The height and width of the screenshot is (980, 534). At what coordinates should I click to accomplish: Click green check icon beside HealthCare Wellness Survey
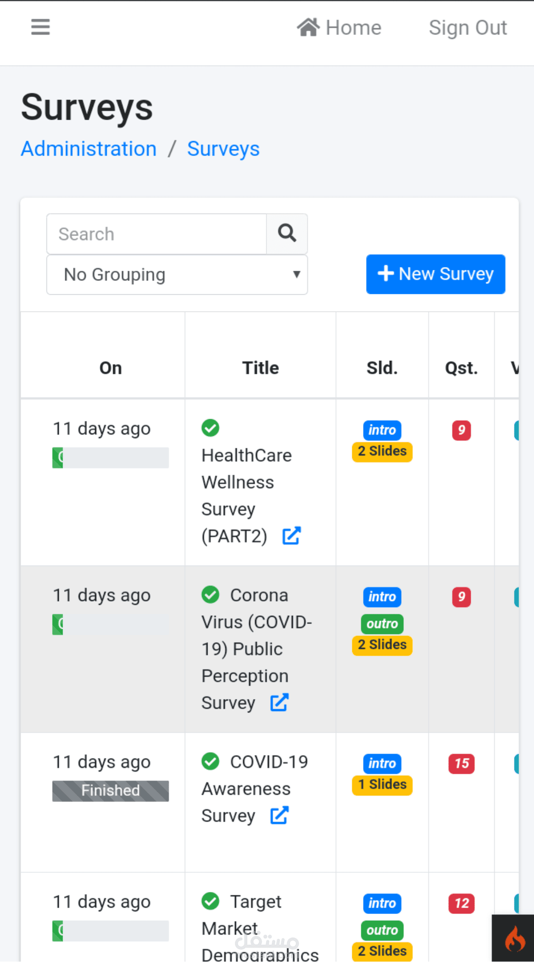click(211, 428)
